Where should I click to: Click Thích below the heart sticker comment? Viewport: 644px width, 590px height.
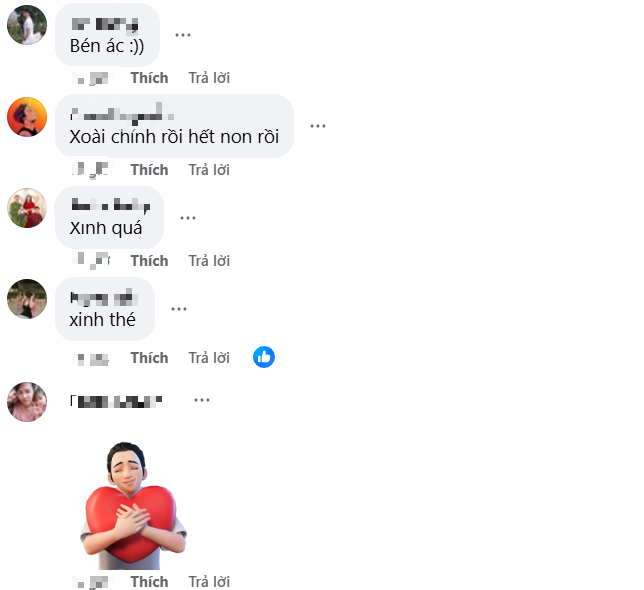point(150,582)
